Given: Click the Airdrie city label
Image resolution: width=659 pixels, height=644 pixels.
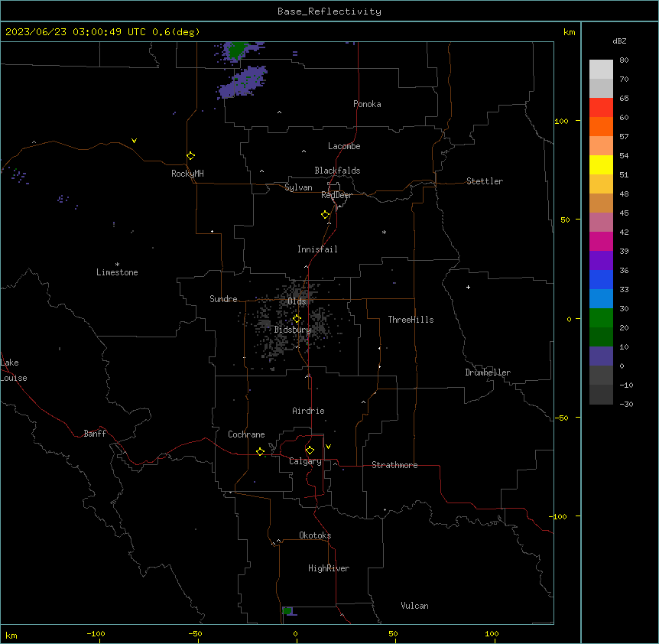Looking at the screenshot, I should pyautogui.click(x=309, y=411).
